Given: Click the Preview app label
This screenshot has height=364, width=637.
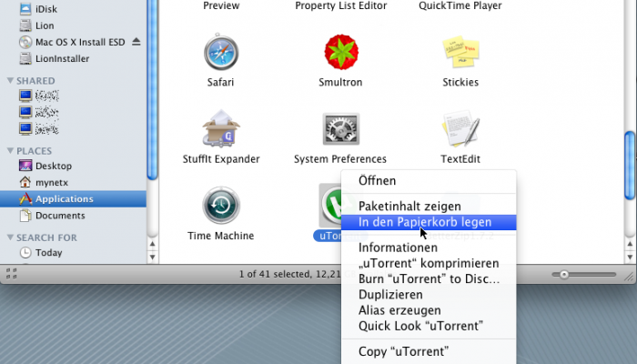Looking at the screenshot, I should (221, 5).
